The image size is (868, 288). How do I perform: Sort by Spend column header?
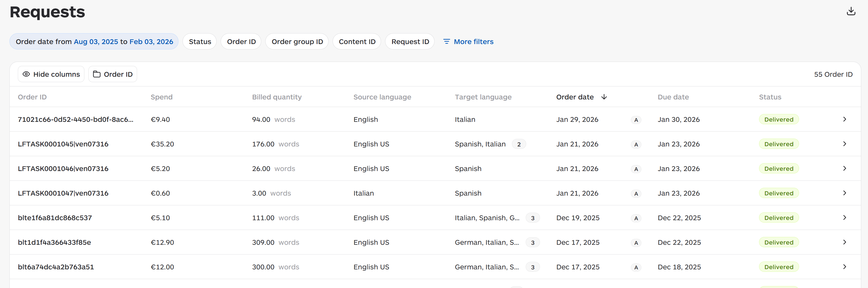(x=161, y=97)
